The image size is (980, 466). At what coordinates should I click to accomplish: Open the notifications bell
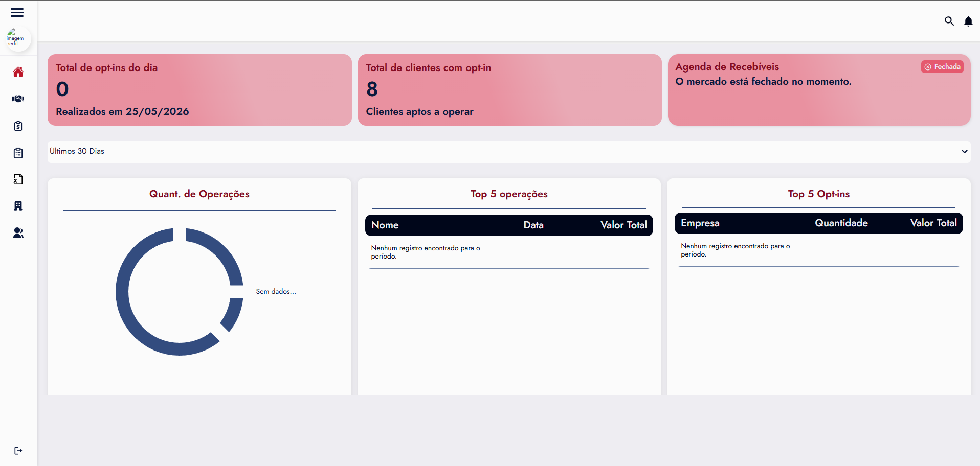[x=968, y=21]
